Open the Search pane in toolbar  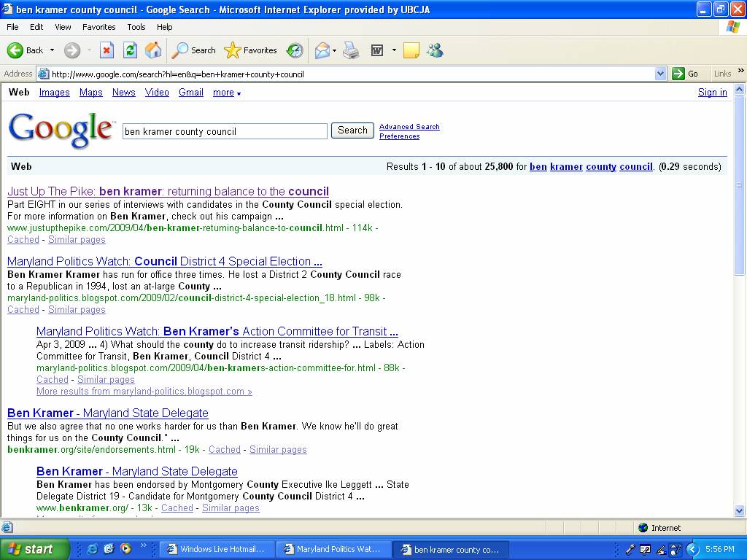tap(193, 50)
